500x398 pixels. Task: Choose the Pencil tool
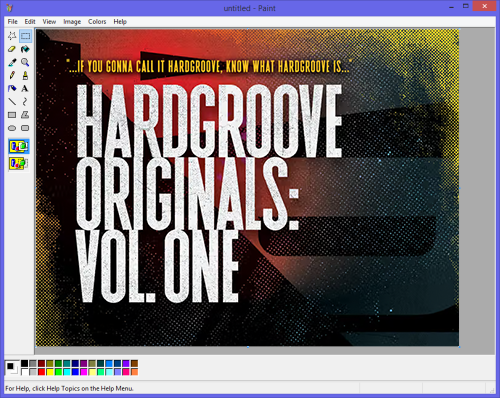12,75
